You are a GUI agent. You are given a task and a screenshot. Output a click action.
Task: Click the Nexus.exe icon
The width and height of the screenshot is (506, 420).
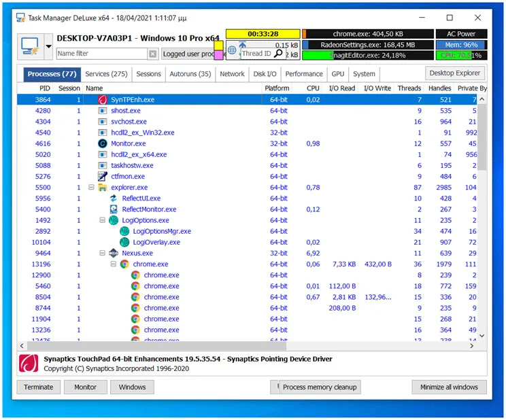point(114,253)
